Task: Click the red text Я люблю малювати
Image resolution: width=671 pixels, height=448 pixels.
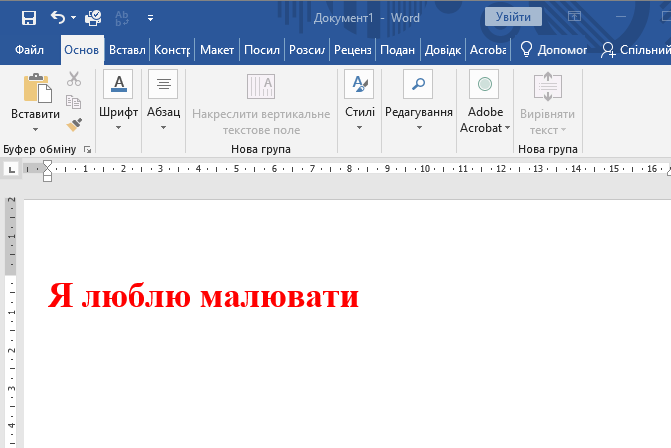Action: [203, 295]
